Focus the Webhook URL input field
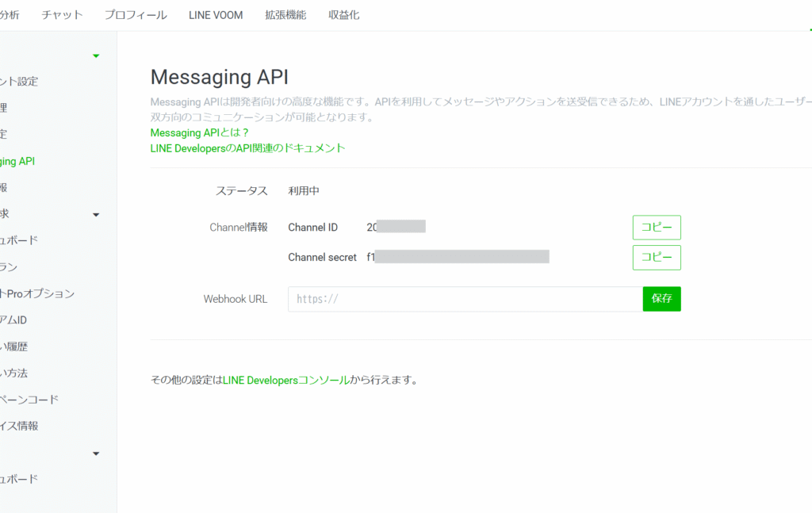This screenshot has height=513, width=812. coord(465,299)
